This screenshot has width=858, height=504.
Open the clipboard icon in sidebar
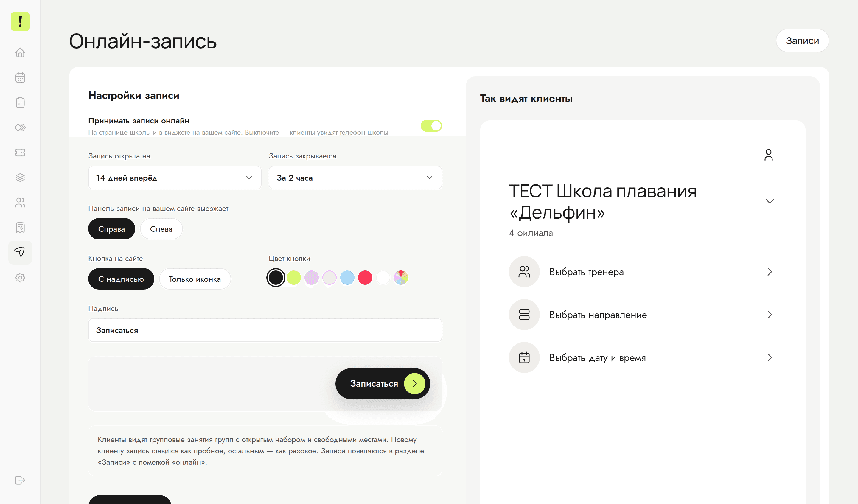pos(20,102)
